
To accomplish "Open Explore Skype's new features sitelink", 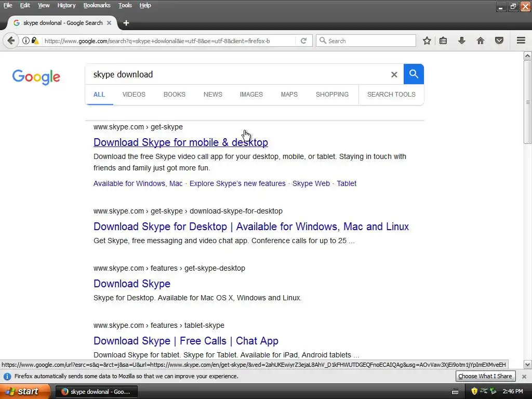I will (x=237, y=183).
